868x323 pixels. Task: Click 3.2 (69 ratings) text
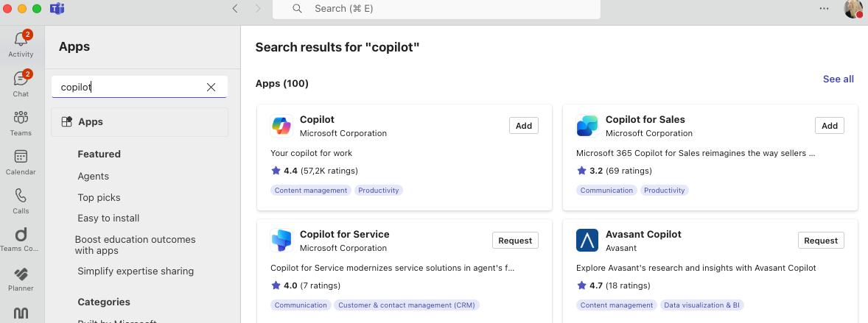coord(621,171)
